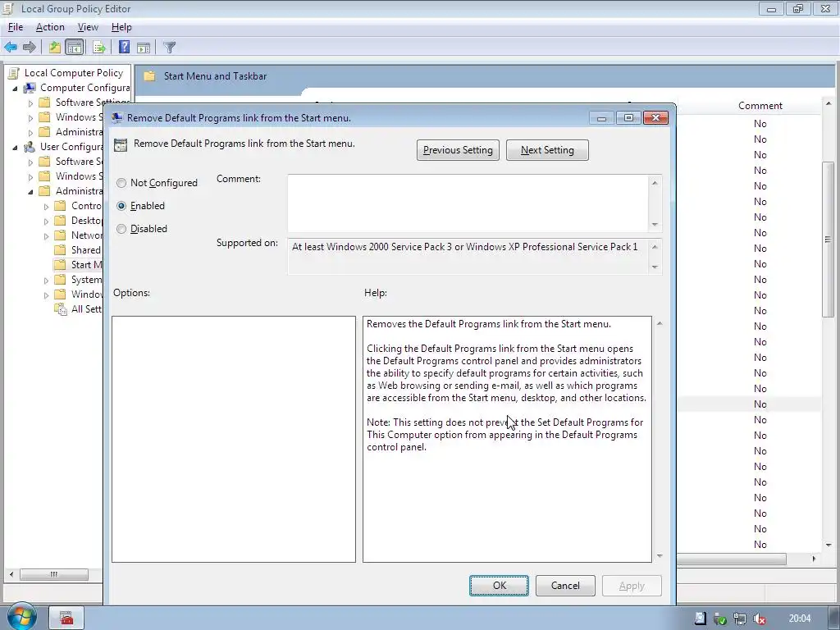
Task: Select the Enabled radio button
Action: click(121, 206)
